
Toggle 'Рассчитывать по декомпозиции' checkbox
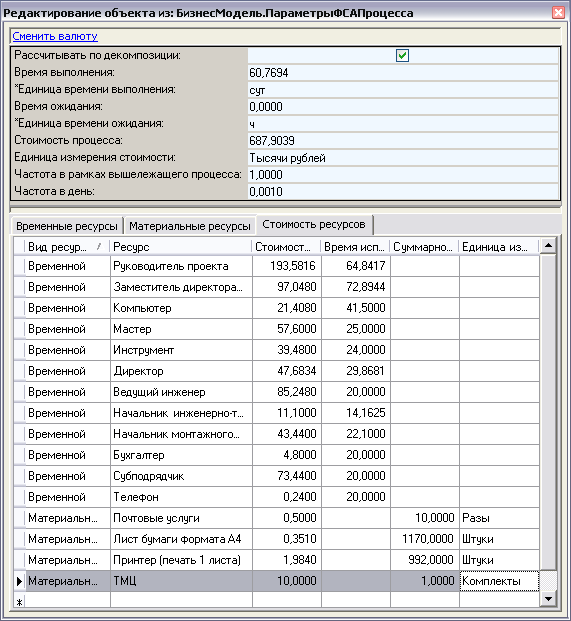pyautogui.click(x=402, y=55)
